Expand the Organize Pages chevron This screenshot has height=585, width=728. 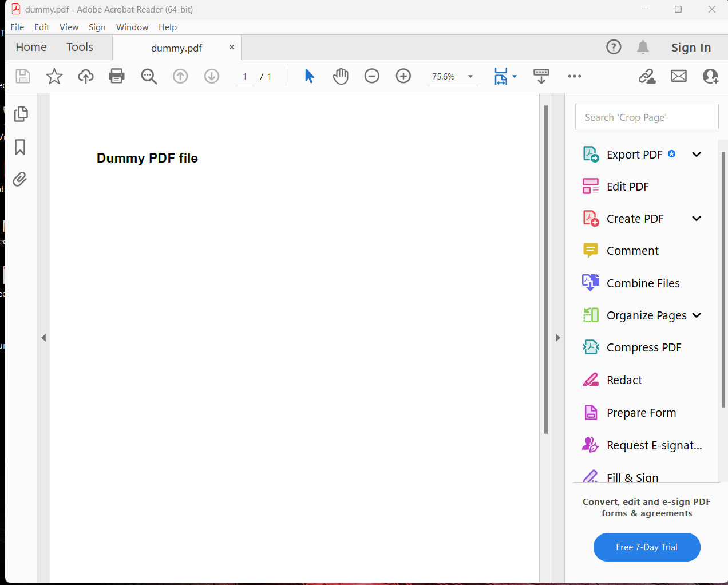(x=697, y=315)
